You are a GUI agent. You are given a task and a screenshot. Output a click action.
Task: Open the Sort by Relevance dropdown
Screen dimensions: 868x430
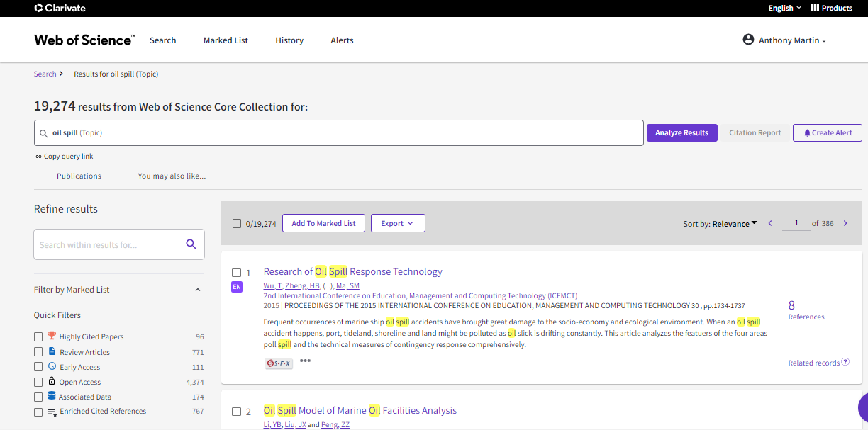tap(720, 224)
